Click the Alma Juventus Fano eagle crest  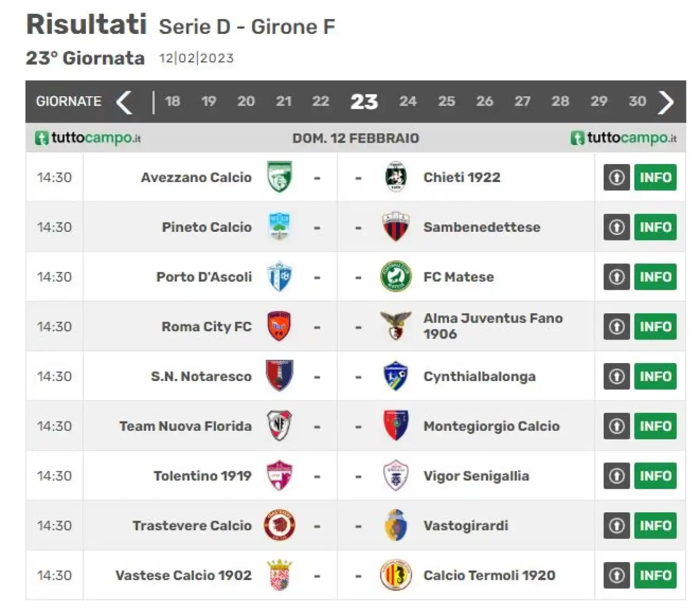[395, 326]
